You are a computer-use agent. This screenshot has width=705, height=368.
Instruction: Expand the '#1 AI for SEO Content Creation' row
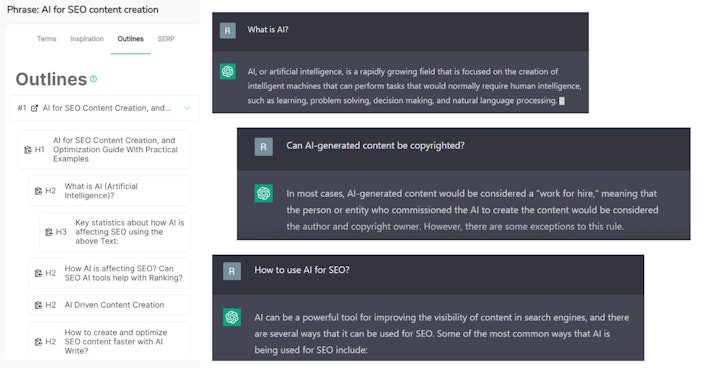pos(104,108)
